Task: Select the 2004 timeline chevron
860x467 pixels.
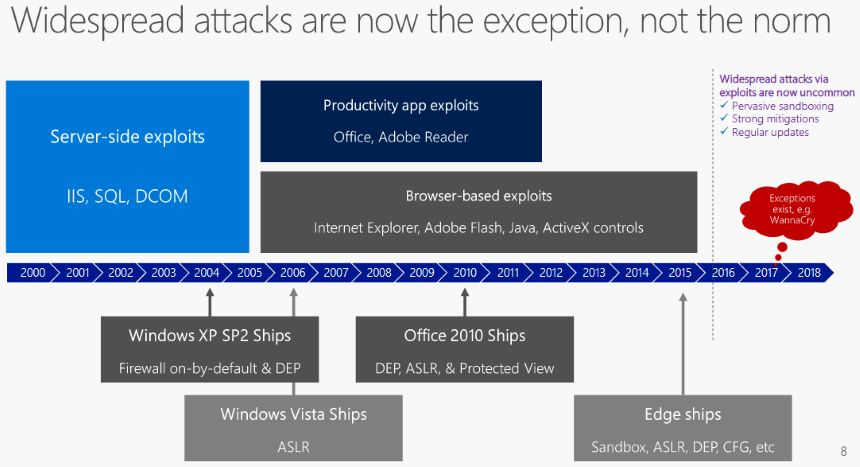Action: click(206, 273)
